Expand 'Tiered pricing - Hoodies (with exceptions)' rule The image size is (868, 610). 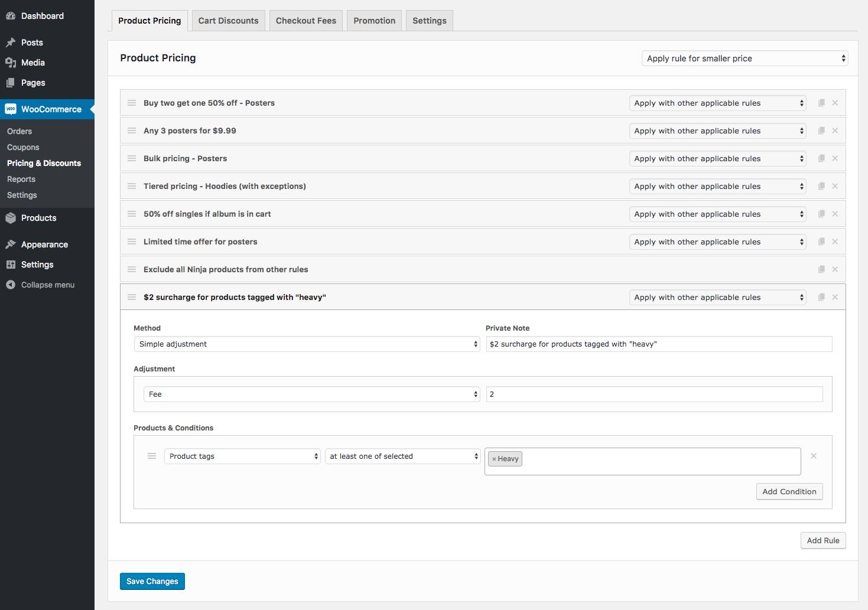[x=225, y=186]
